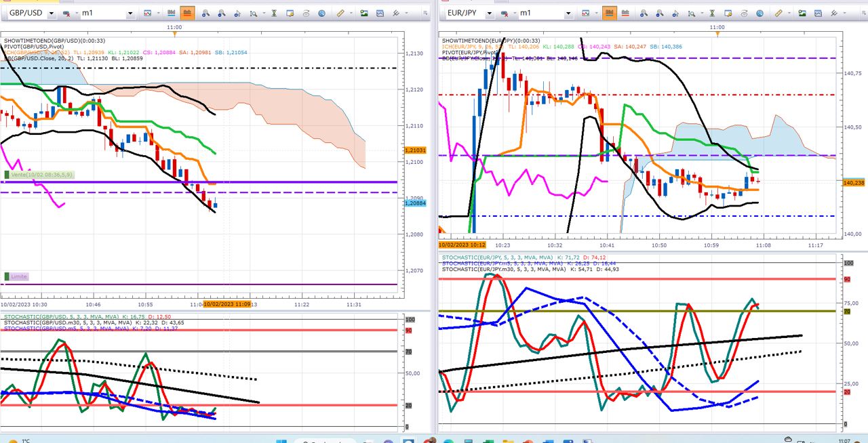The height and width of the screenshot is (443, 868).
Task: Click the PIVOT(GBP/USD,Pivot) indicator label
Action: (x=33, y=46)
